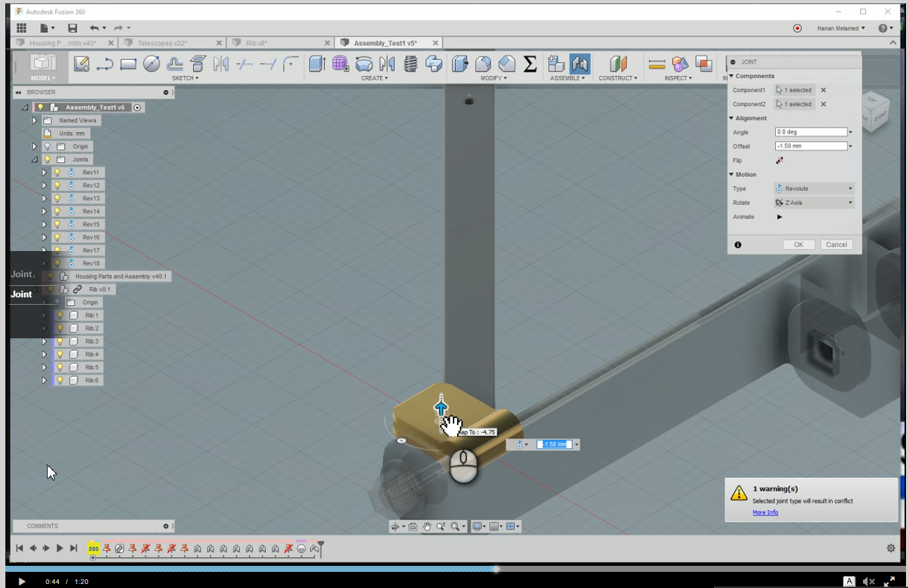Collapse the Joints folder
Image resolution: width=908 pixels, height=588 pixels.
coord(35,160)
